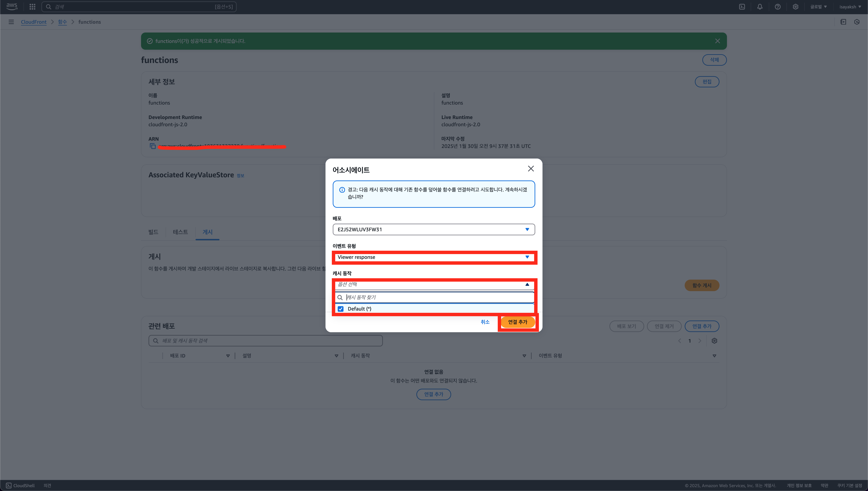Go to previous page in 관련 배포 table

(x=679, y=341)
